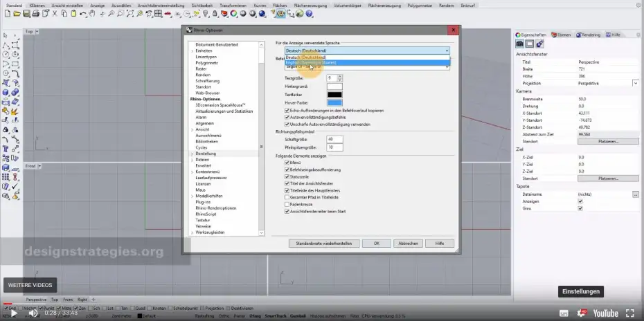
Task: Select English (Vereinigte Staaten) language option
Action: (367, 62)
